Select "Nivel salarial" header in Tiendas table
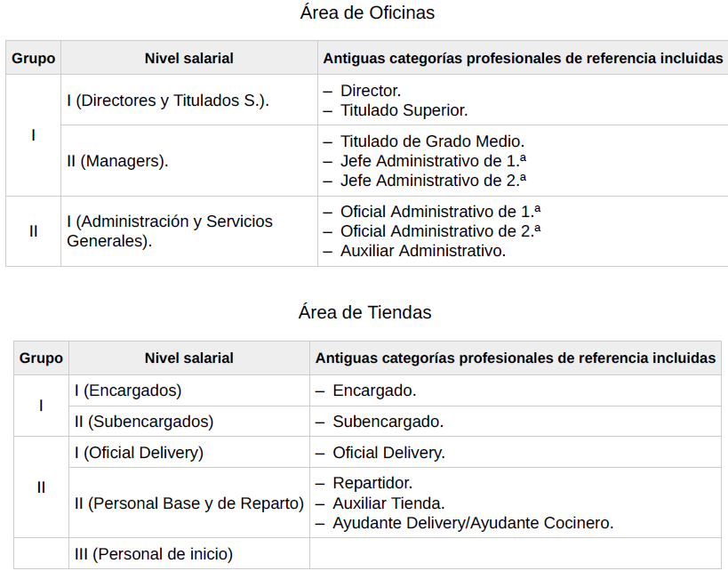This screenshot has width=728, height=571. point(188,358)
